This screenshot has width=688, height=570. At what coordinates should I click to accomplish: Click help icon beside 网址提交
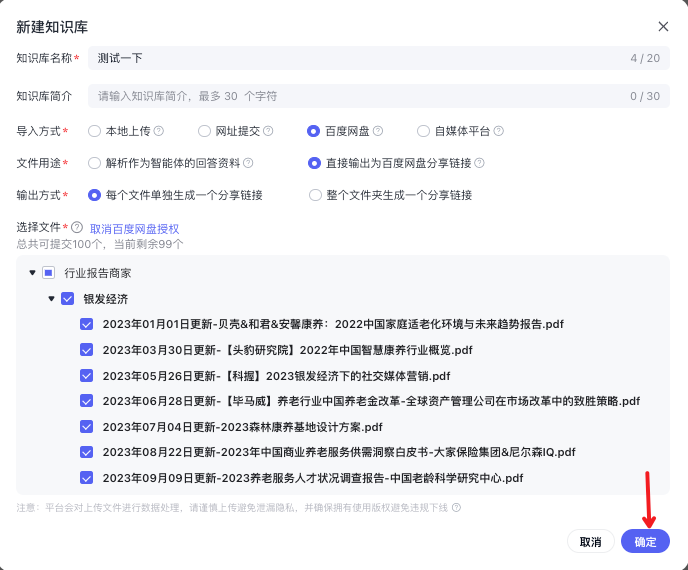point(268,131)
